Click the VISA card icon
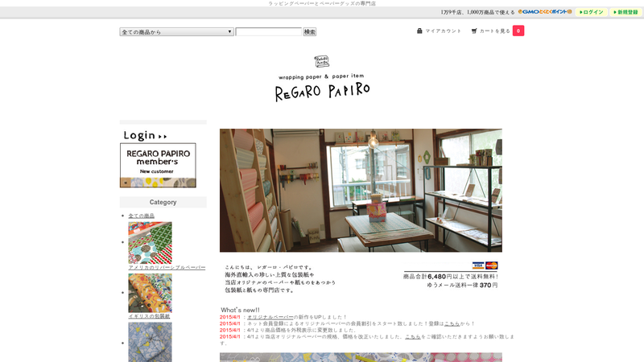The width and height of the screenshot is (644, 362). point(478,265)
